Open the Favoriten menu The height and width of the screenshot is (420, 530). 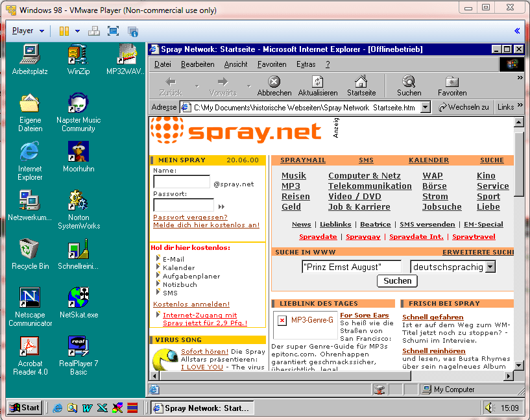[x=272, y=64]
